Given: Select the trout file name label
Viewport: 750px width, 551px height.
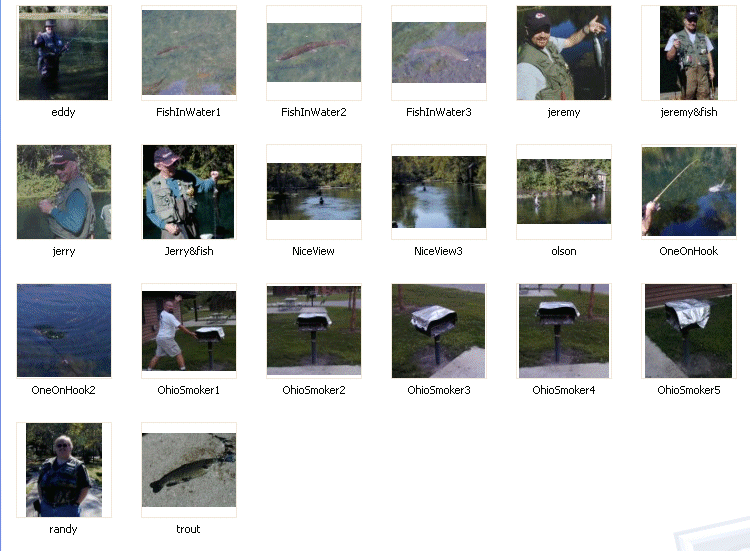Looking at the screenshot, I should click(188, 529).
